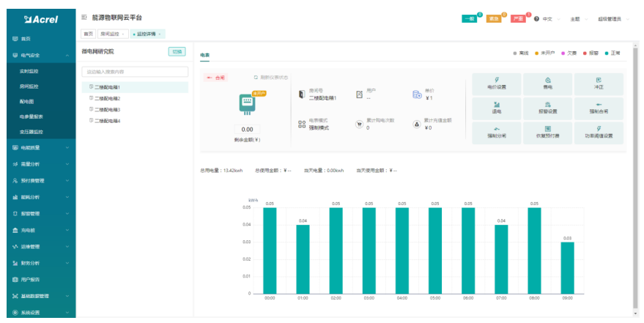Toggle the 未开户 legend status indicator

(545, 53)
